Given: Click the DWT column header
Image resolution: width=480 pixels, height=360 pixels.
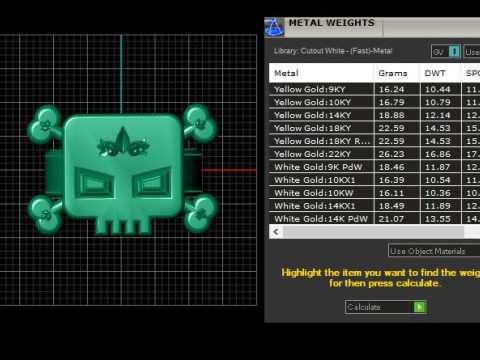Looking at the screenshot, I should point(440,73).
